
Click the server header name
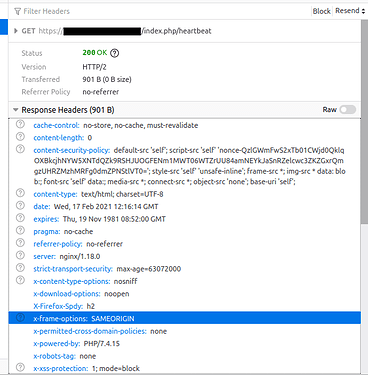click(x=44, y=256)
